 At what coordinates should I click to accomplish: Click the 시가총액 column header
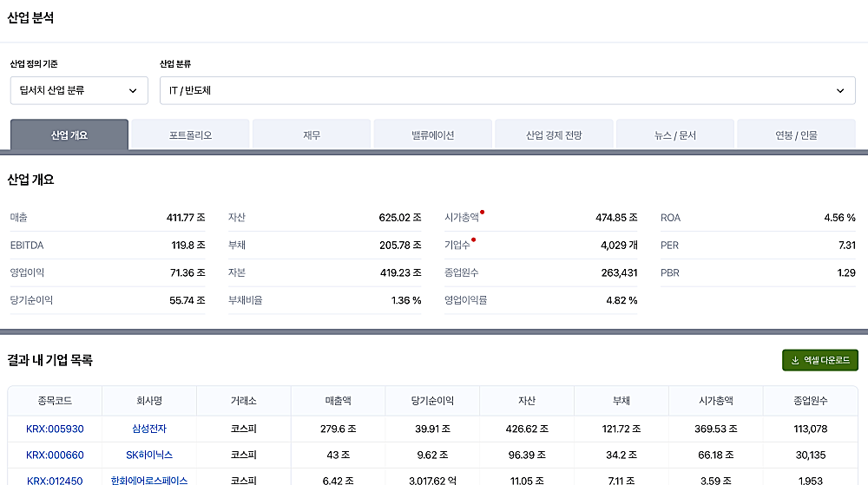[716, 401]
